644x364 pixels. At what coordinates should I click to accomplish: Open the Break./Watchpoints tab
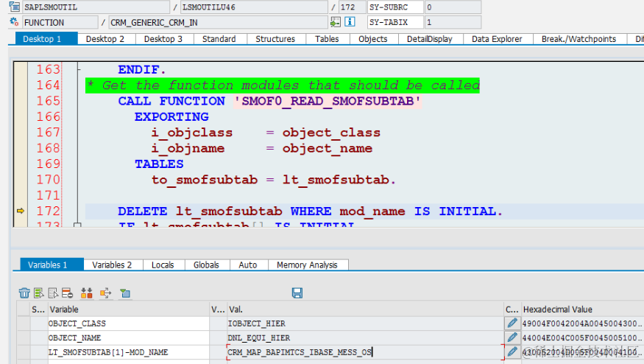pyautogui.click(x=578, y=39)
